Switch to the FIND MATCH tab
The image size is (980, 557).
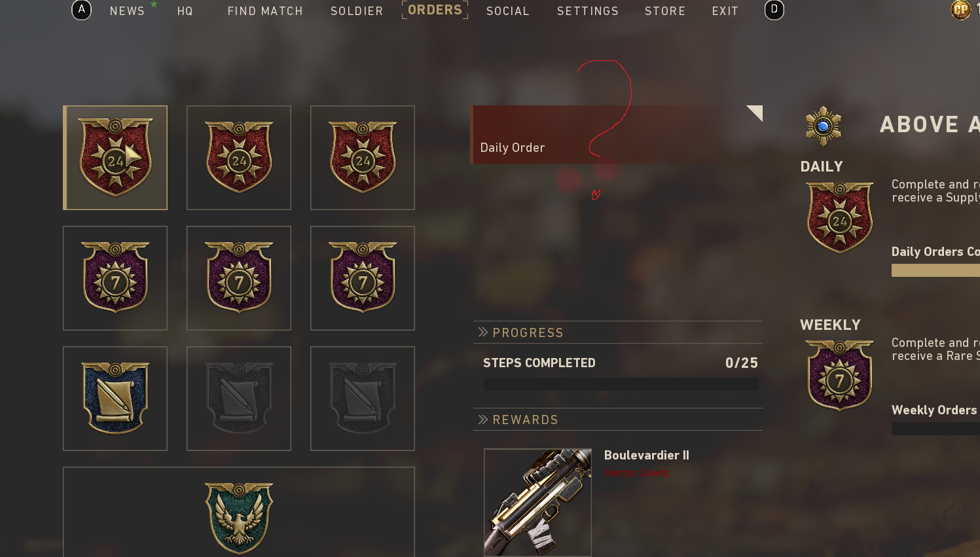(x=265, y=11)
